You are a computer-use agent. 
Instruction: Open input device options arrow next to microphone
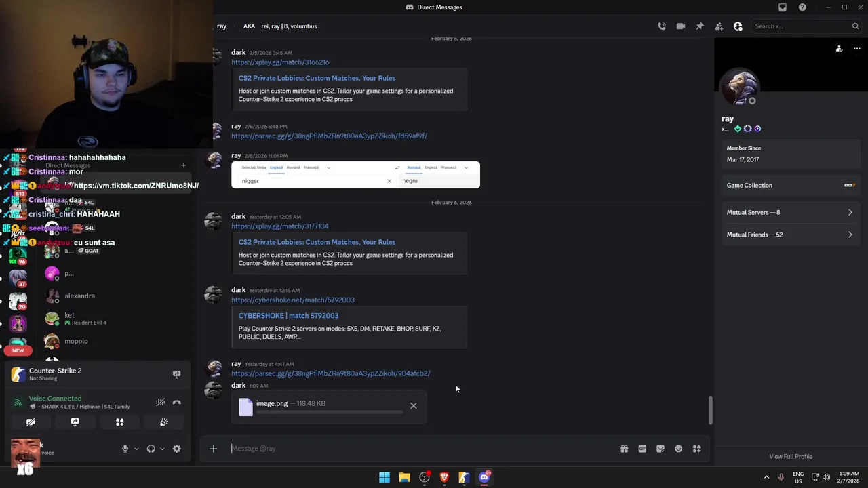(136, 449)
